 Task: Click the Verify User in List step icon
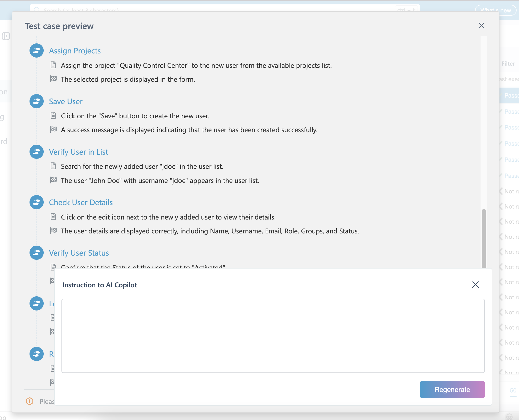coord(37,152)
